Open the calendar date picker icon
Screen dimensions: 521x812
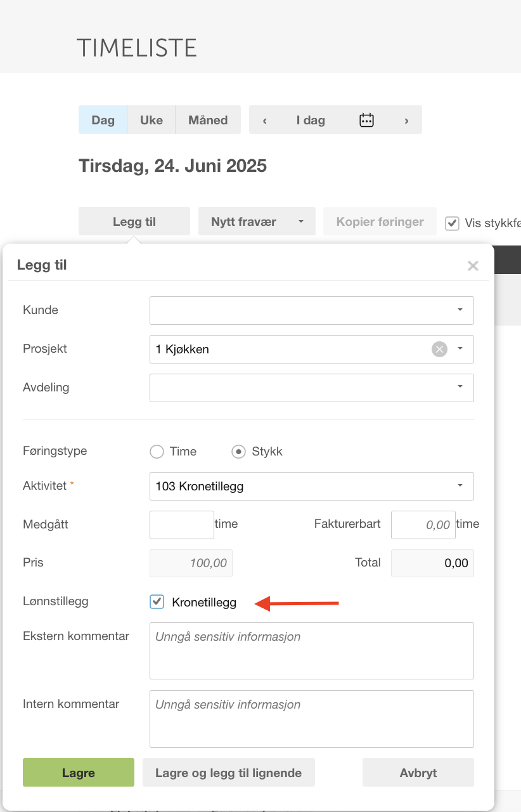[x=366, y=120]
